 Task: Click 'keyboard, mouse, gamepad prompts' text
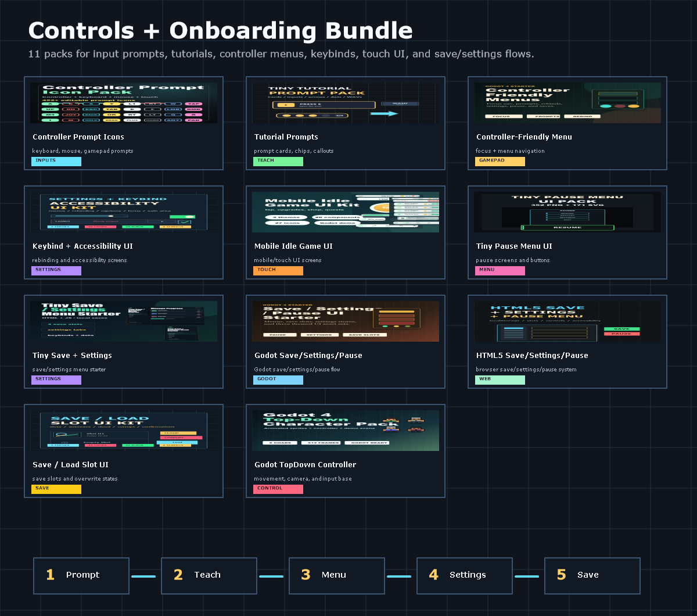82,151
